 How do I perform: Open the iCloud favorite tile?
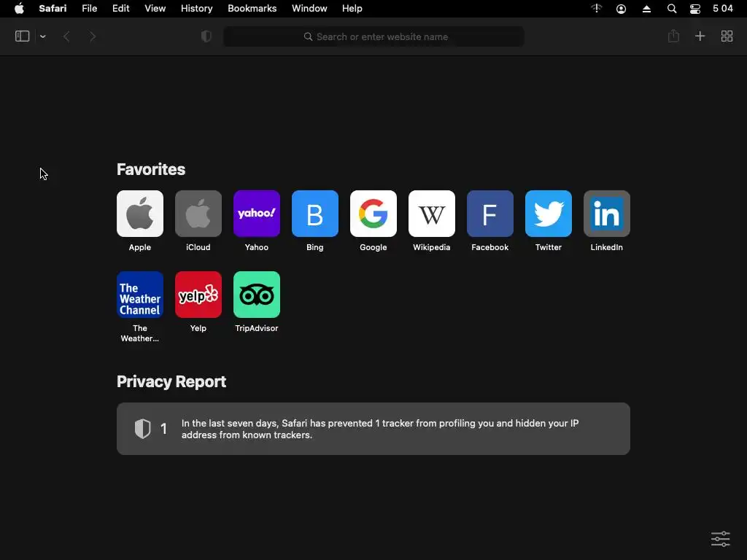click(198, 214)
